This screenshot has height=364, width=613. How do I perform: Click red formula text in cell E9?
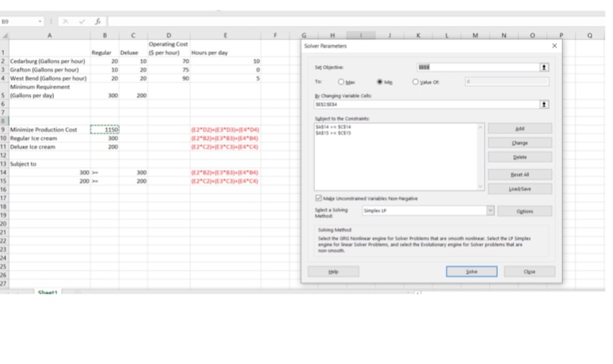click(x=225, y=129)
